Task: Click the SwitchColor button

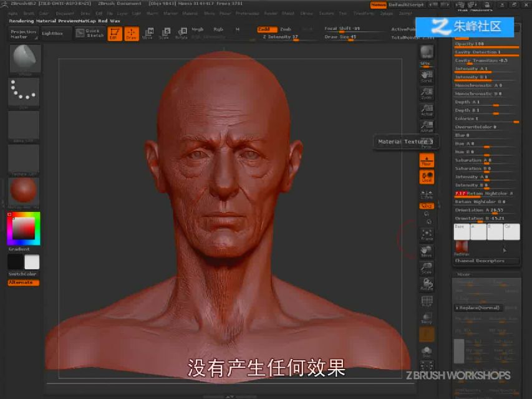Action: (x=23, y=274)
